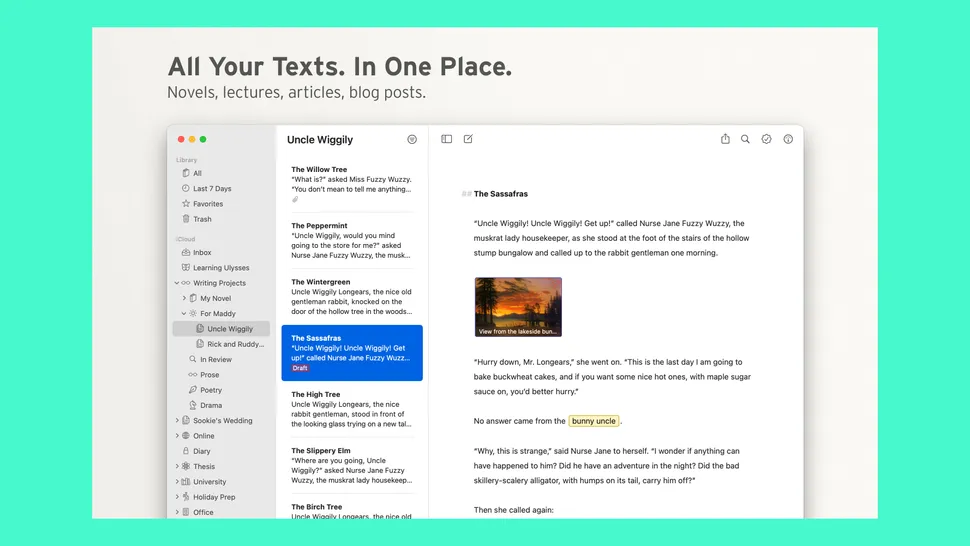Expand the Sookie's Wedding group
Viewport: 970px width, 546px height.
(x=177, y=421)
